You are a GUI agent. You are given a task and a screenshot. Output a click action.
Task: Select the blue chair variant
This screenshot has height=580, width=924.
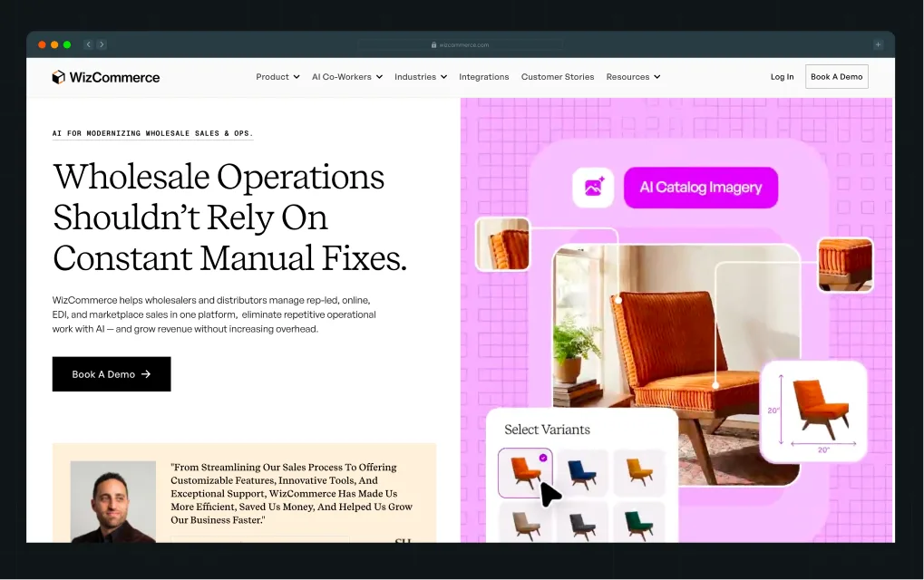pos(582,473)
